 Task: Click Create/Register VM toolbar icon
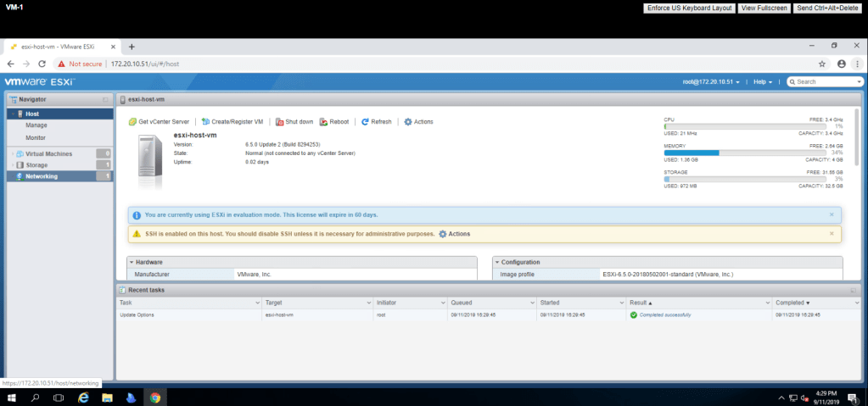[x=205, y=122]
